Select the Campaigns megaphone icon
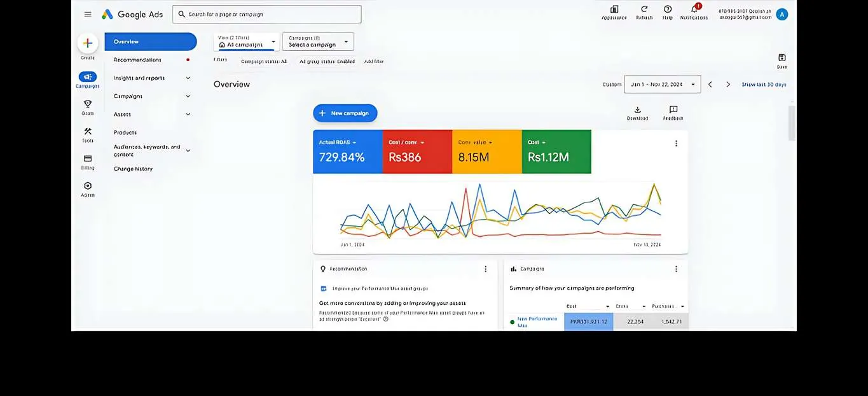Image resolution: width=868 pixels, height=396 pixels. [x=88, y=76]
